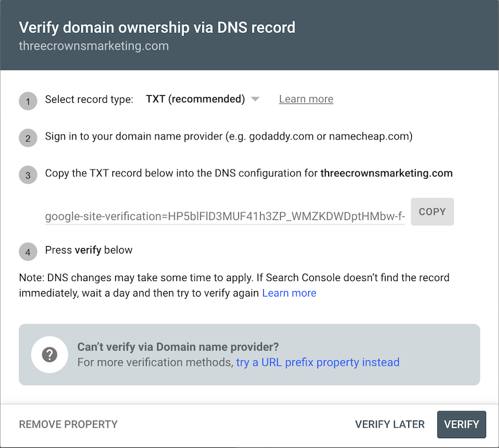Click the Verify button

(x=462, y=424)
